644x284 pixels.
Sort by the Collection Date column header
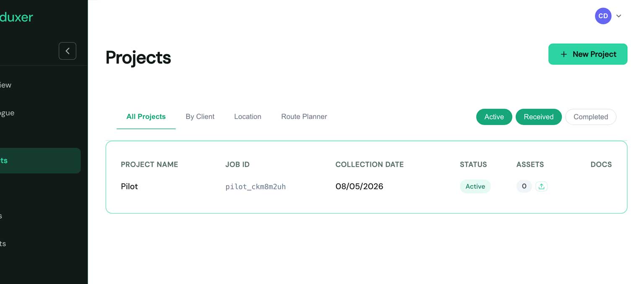point(369,165)
